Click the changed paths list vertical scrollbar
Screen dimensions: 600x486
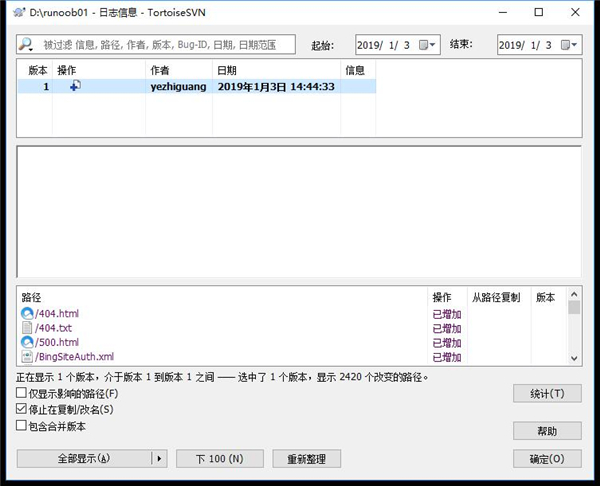(x=574, y=330)
